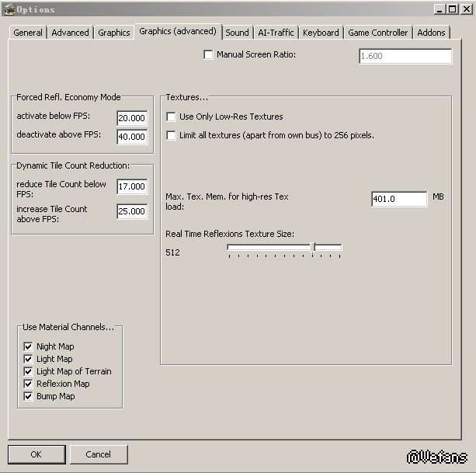This screenshot has width=476, height=473.
Task: Click the deactivate above FPS field
Action: coord(132,137)
